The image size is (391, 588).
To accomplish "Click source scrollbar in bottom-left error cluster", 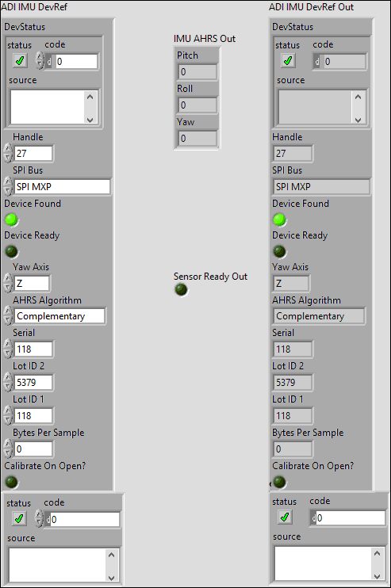I will pyautogui.click(x=112, y=565).
